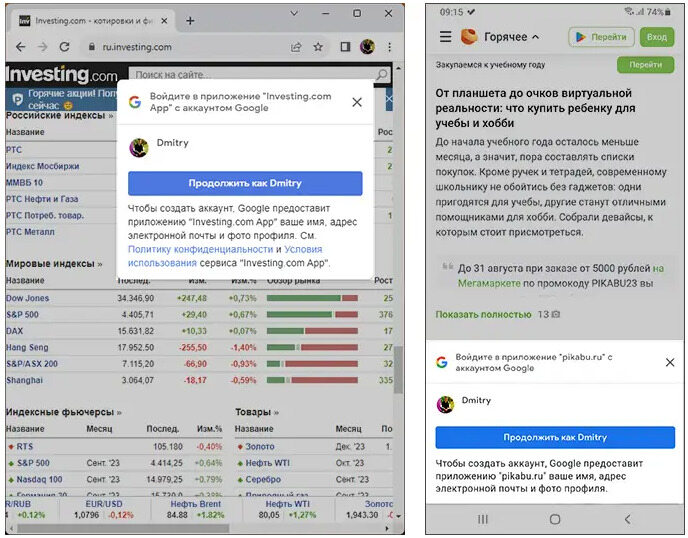Open Chrome profile avatar menu
The height and width of the screenshot is (538, 688).
[x=368, y=47]
